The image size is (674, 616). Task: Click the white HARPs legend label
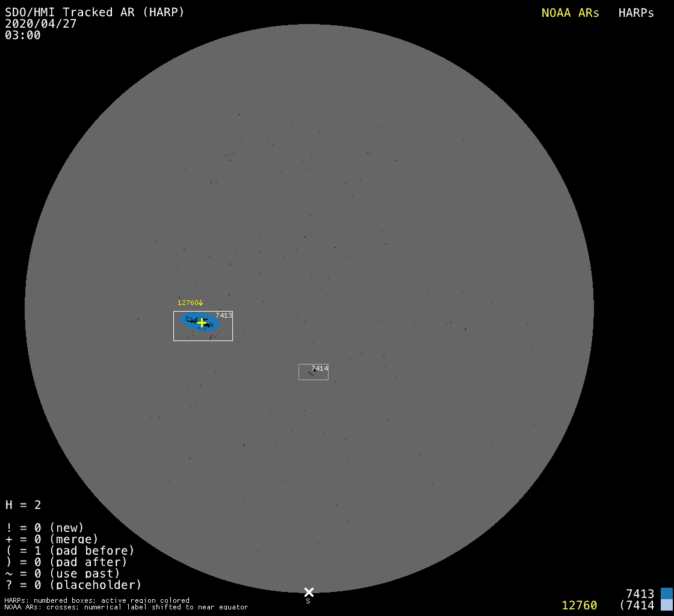point(636,13)
